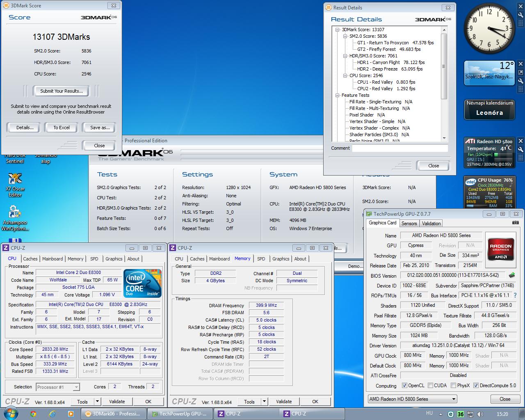Open the About tab in Memory CPU-Z

[300, 259]
